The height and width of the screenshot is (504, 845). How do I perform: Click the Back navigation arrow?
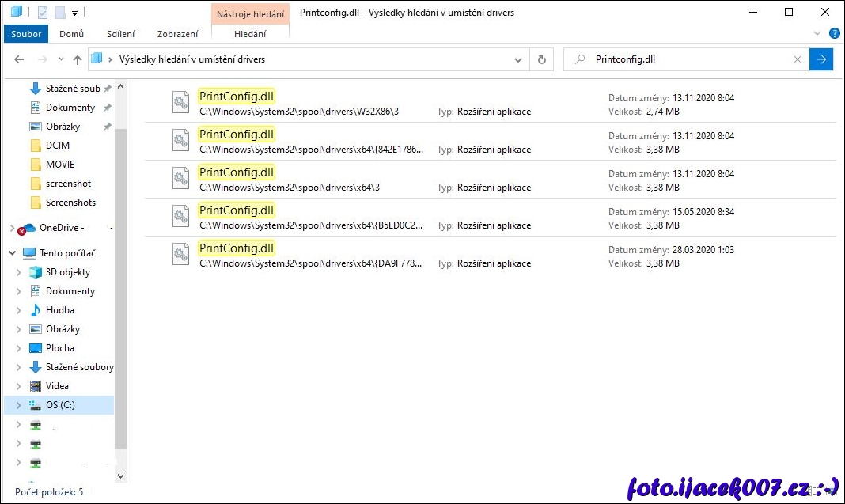coord(20,59)
